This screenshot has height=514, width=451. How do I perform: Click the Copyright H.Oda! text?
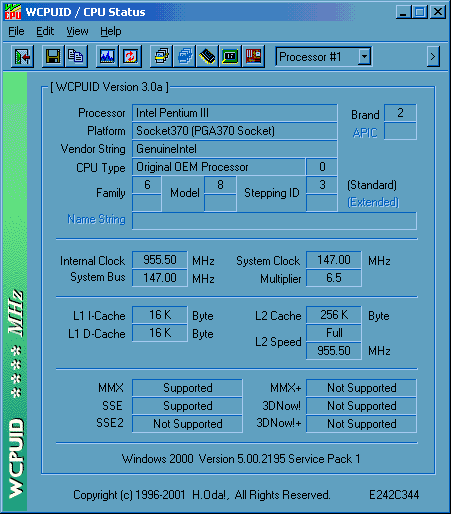click(x=201, y=495)
